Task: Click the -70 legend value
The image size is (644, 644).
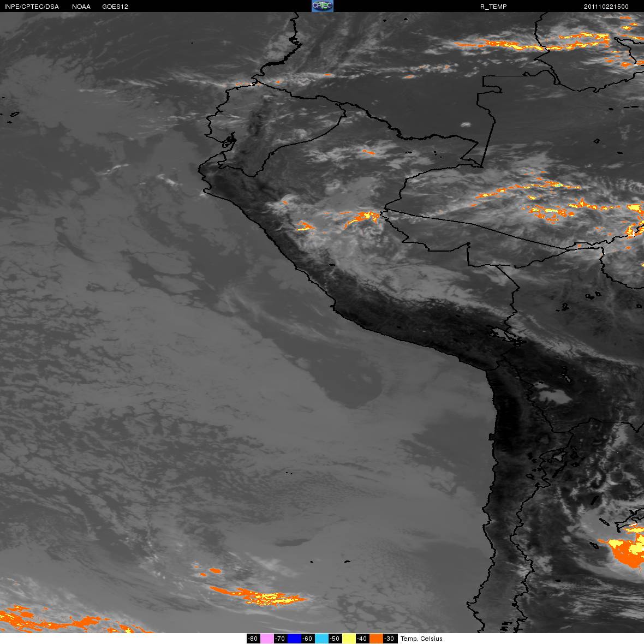Action: coord(281,639)
